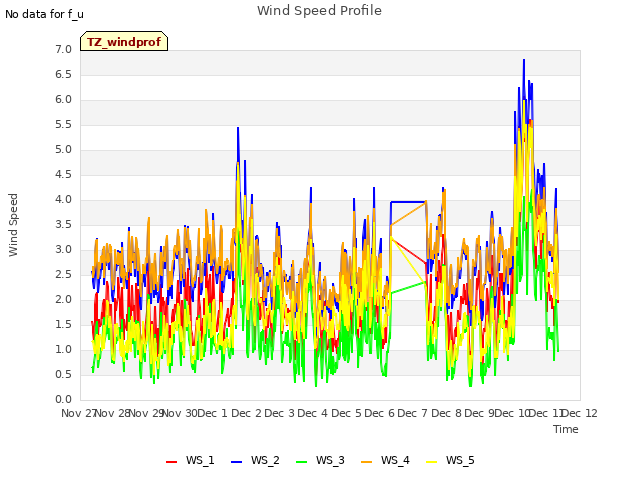Select the WS_3 legend label

[330, 460]
